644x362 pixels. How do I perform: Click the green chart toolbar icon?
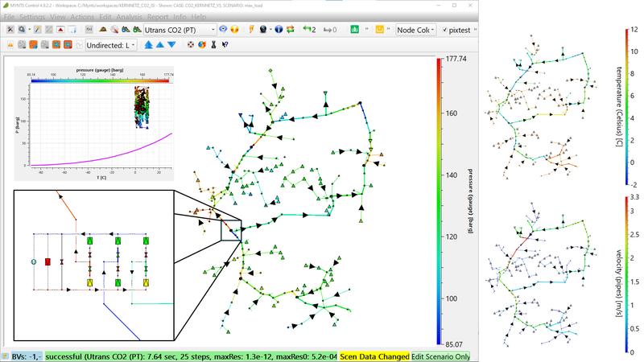click(x=354, y=30)
